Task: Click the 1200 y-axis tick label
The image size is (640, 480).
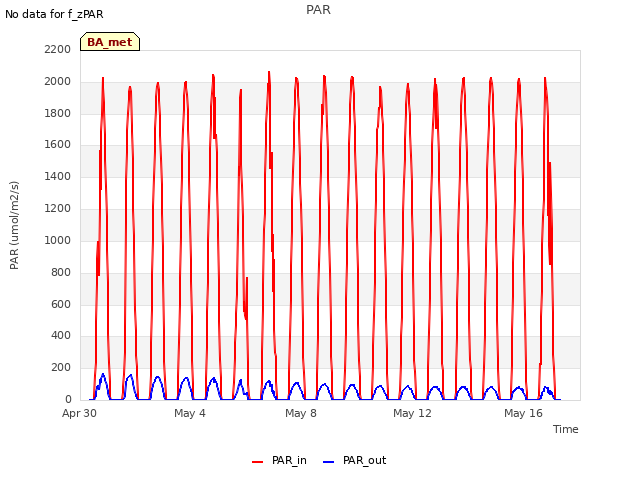Action: point(58,208)
